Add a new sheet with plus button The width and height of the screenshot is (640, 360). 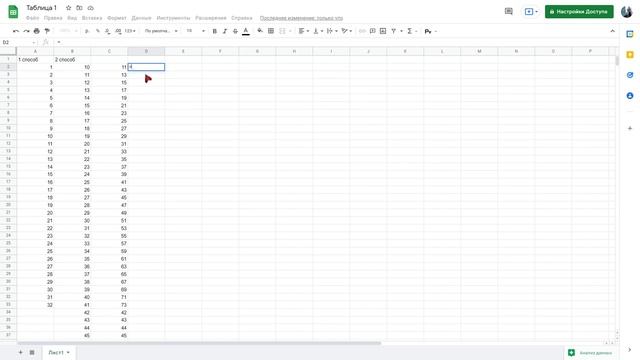pyautogui.click(x=20, y=352)
